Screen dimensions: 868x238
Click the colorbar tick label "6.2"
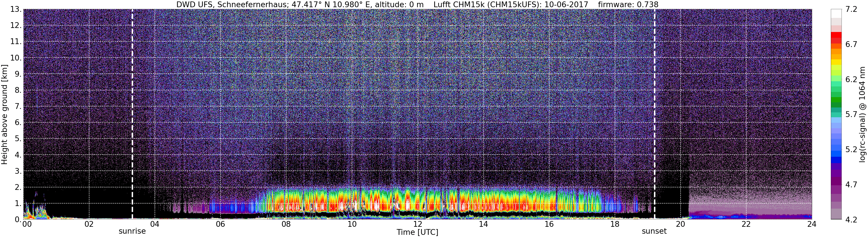click(851, 80)
